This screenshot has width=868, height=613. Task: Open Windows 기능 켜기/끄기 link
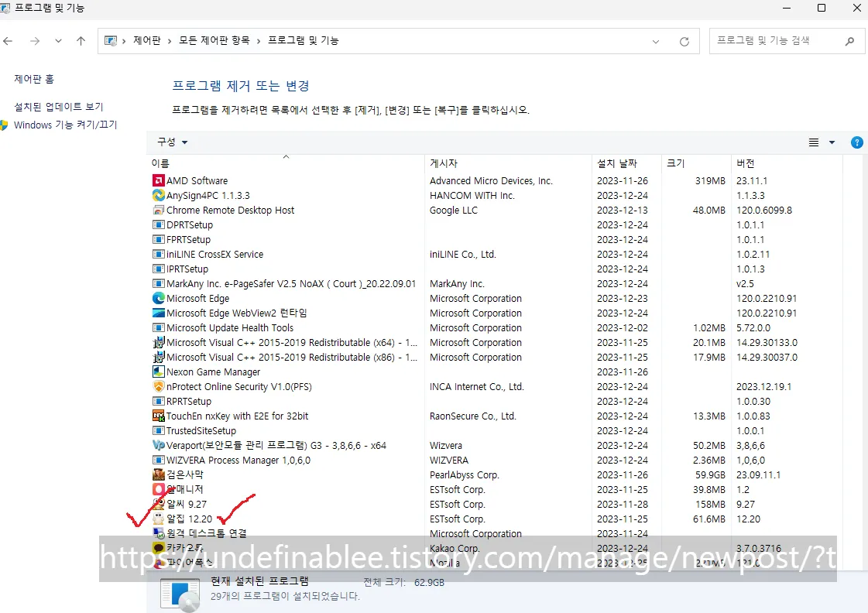coord(65,125)
